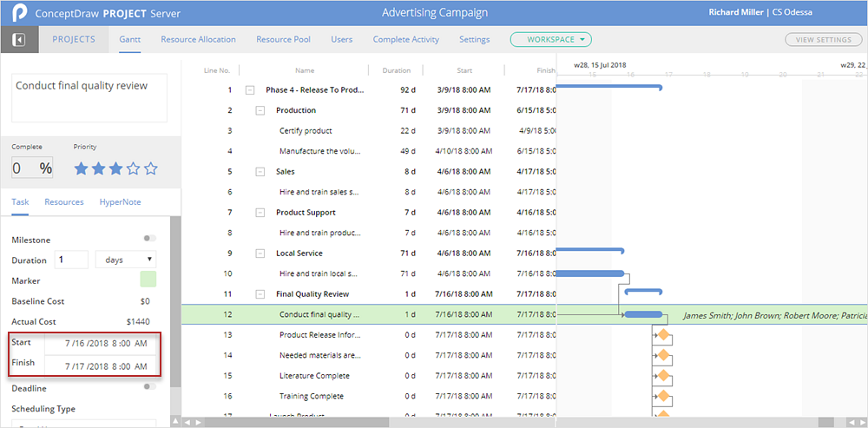Pick the green Marker color swatch
This screenshot has width=868, height=428.
[x=148, y=280]
